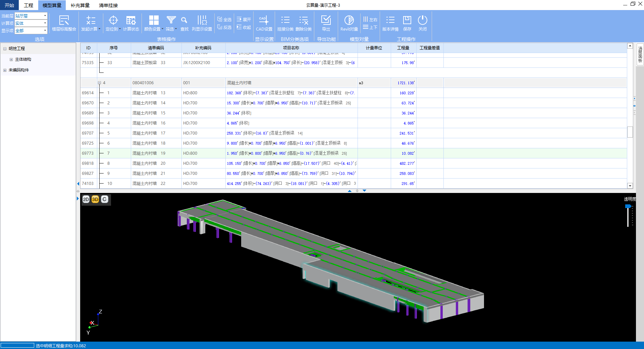
Task: Click the 工程量 column header
Action: [x=403, y=48]
